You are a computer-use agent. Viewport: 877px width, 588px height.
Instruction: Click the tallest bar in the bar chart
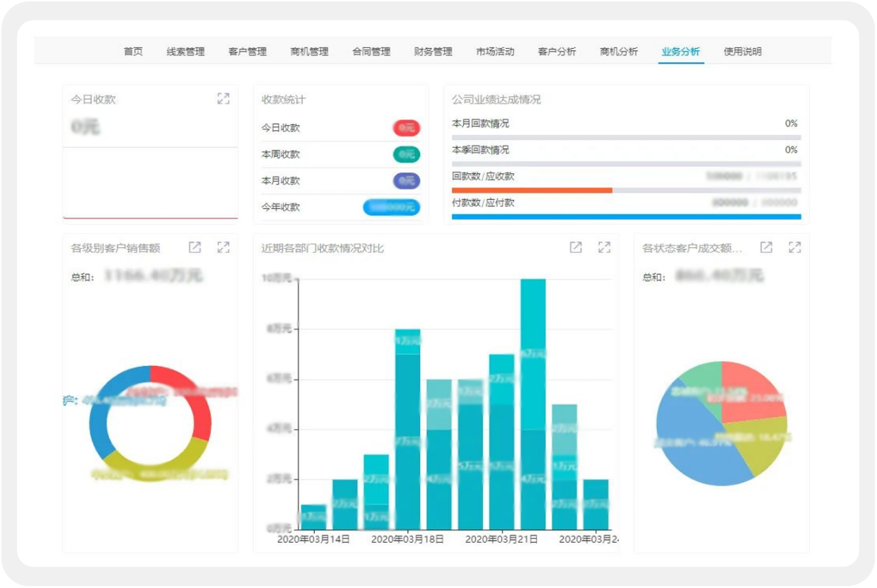(533, 403)
